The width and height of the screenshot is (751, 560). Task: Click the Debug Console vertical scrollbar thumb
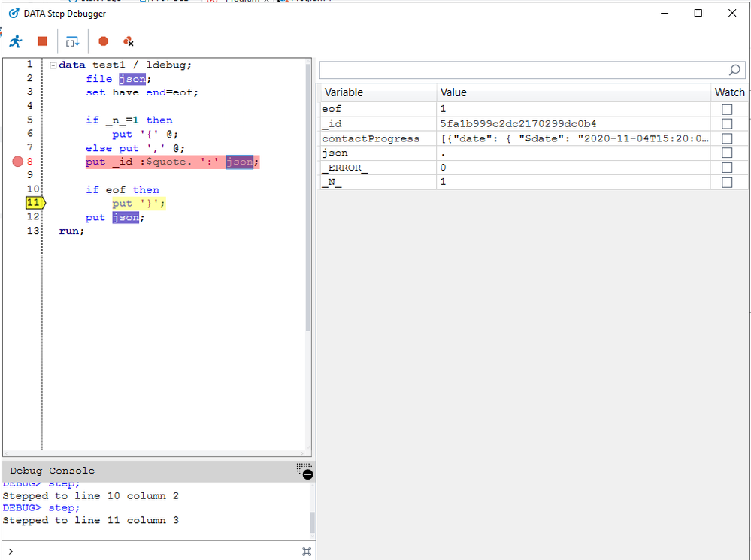(x=313, y=521)
